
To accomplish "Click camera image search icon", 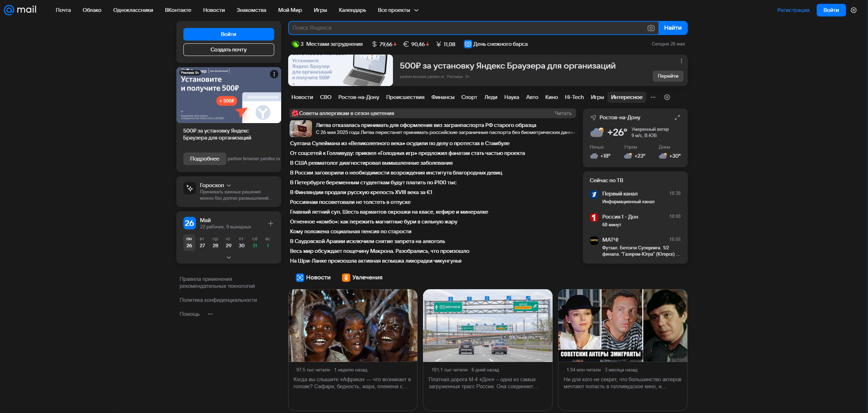I will pos(651,28).
